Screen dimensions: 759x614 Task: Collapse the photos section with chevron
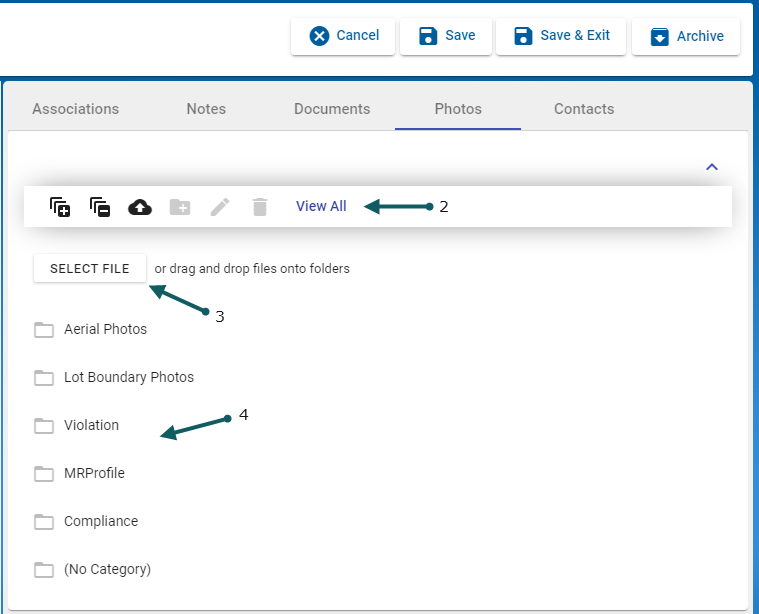point(712,167)
